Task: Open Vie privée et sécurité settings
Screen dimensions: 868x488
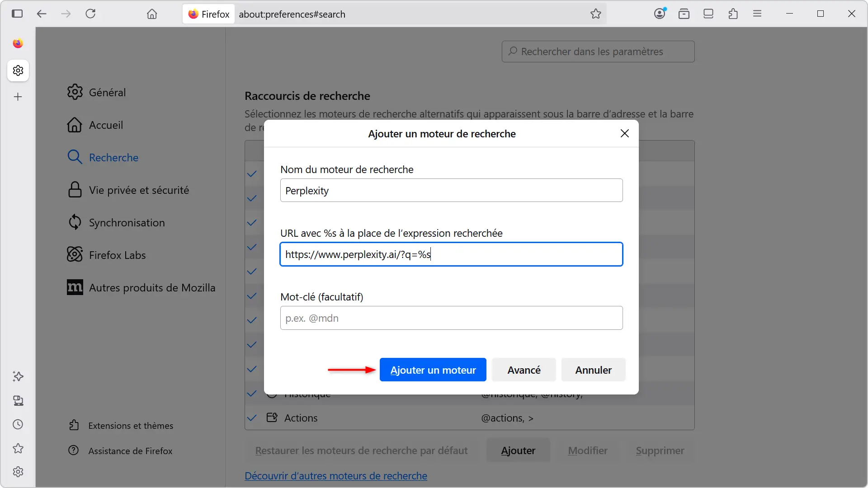Action: pos(128,190)
